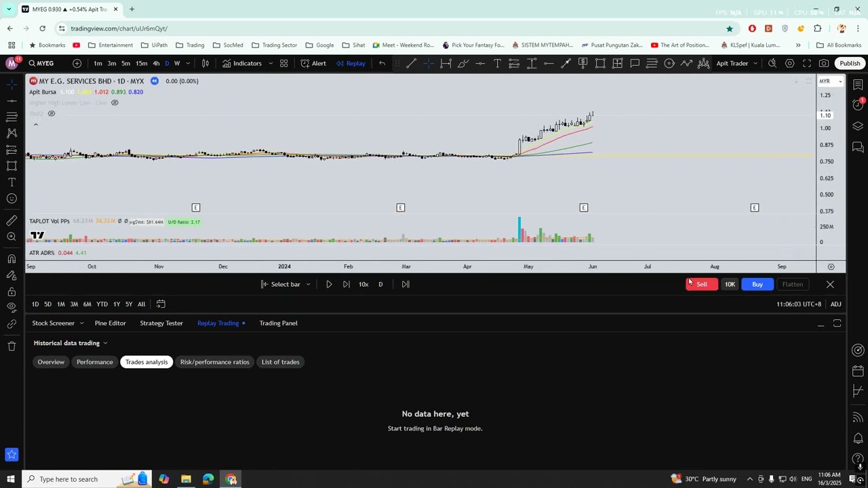The width and height of the screenshot is (868, 488).
Task: Take a chart snapshot with camera icon
Action: tap(824, 63)
